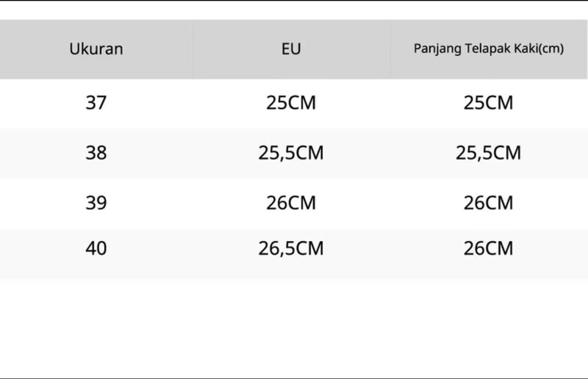Click the gray table header bar

coord(293,49)
